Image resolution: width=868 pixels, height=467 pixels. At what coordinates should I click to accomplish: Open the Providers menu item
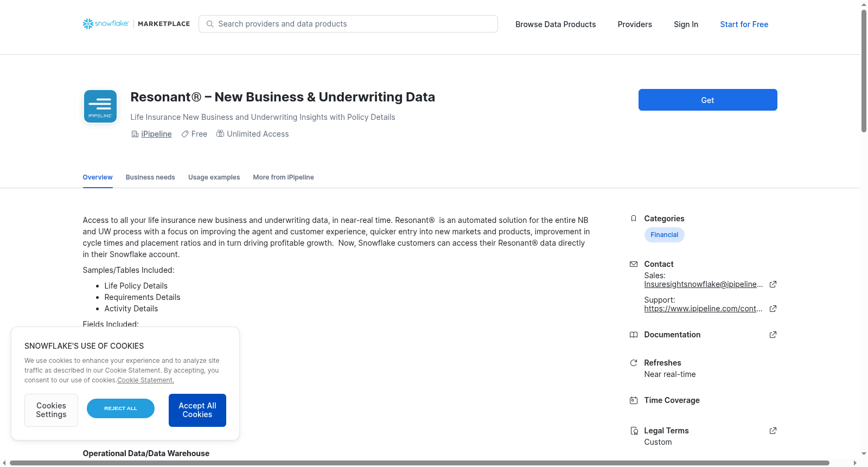pos(635,24)
